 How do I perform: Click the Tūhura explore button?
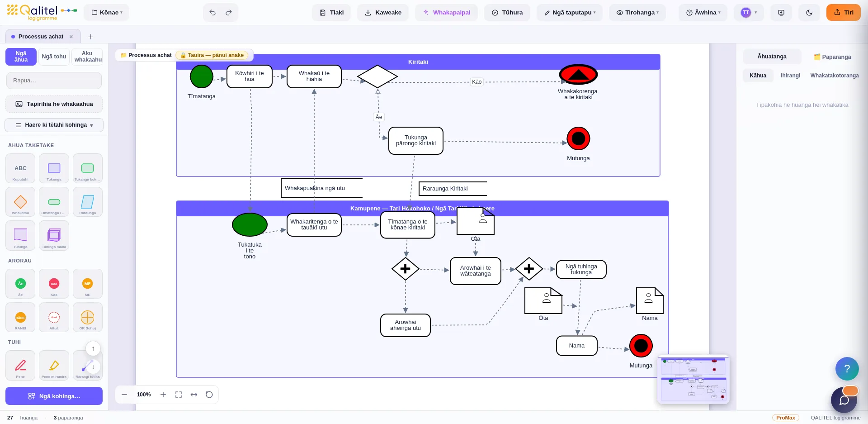(x=507, y=13)
